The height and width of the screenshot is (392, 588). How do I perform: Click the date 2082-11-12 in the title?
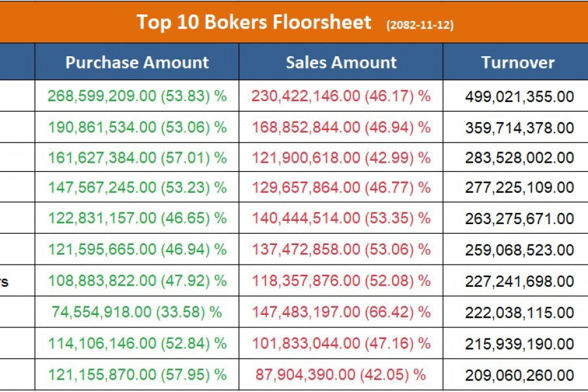420,25
